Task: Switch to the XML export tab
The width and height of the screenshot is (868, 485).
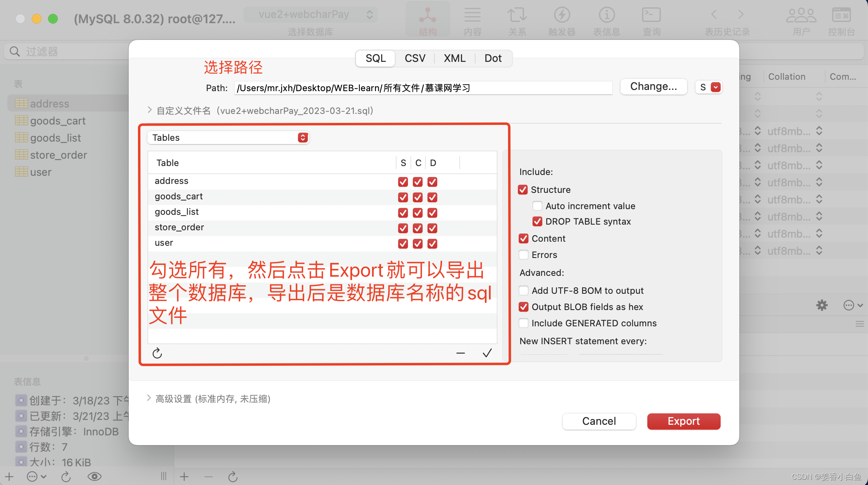Action: point(454,58)
